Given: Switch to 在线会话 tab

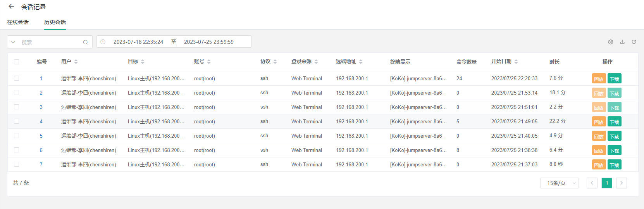Looking at the screenshot, I should 18,22.
